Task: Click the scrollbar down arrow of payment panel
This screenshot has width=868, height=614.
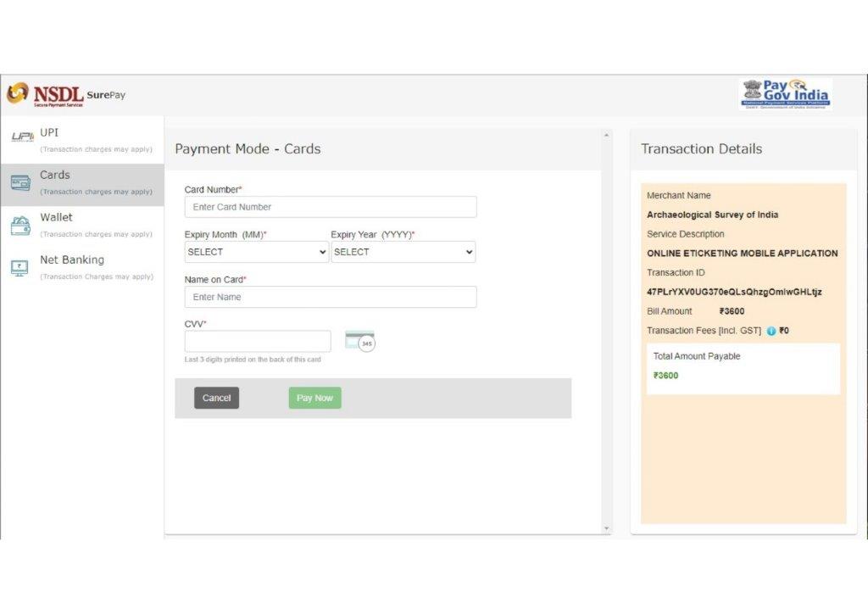Action: 606,528
